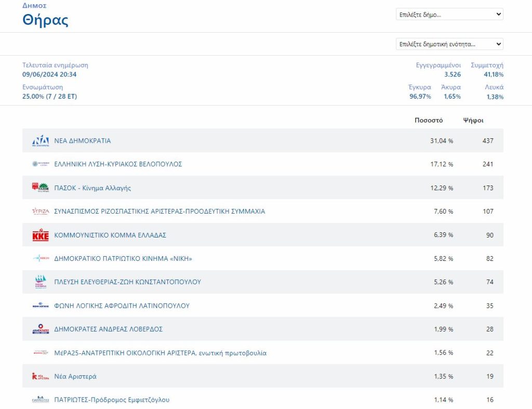The height and width of the screenshot is (409, 532).
Task: Click the 'Ενσωμάτωση' label
Action: tap(43, 87)
